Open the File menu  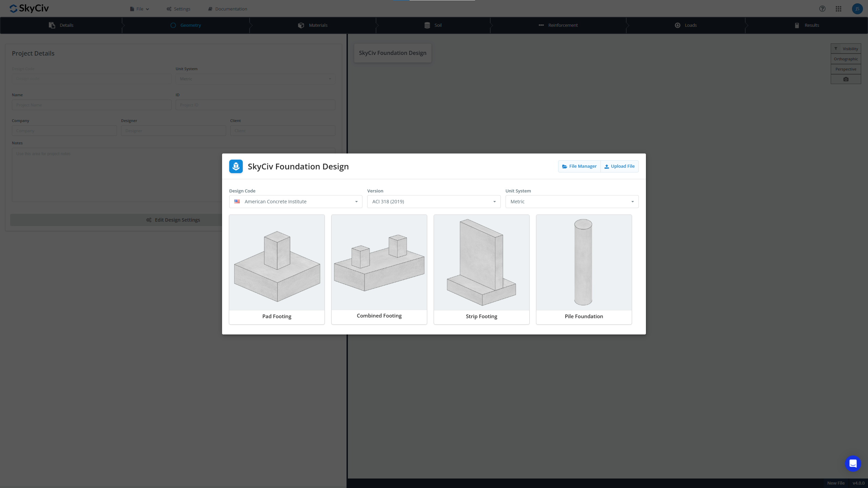(x=139, y=9)
